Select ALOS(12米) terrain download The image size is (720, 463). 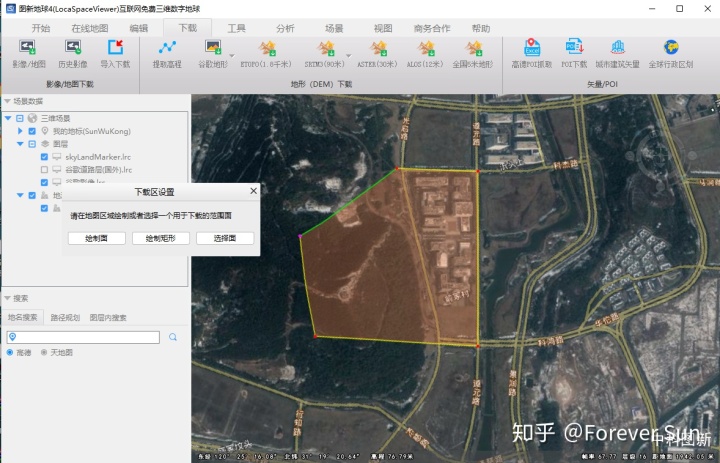(x=425, y=54)
